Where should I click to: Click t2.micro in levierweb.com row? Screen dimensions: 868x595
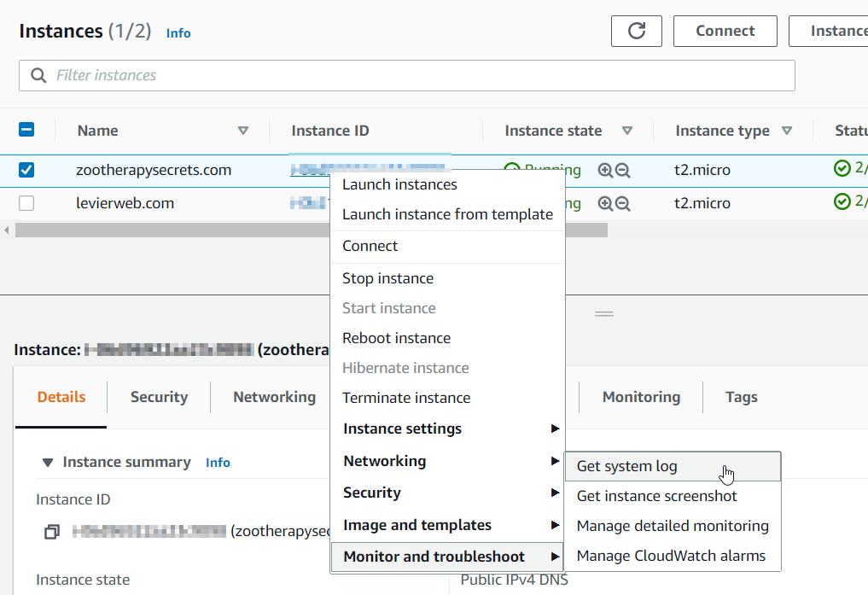click(x=702, y=204)
